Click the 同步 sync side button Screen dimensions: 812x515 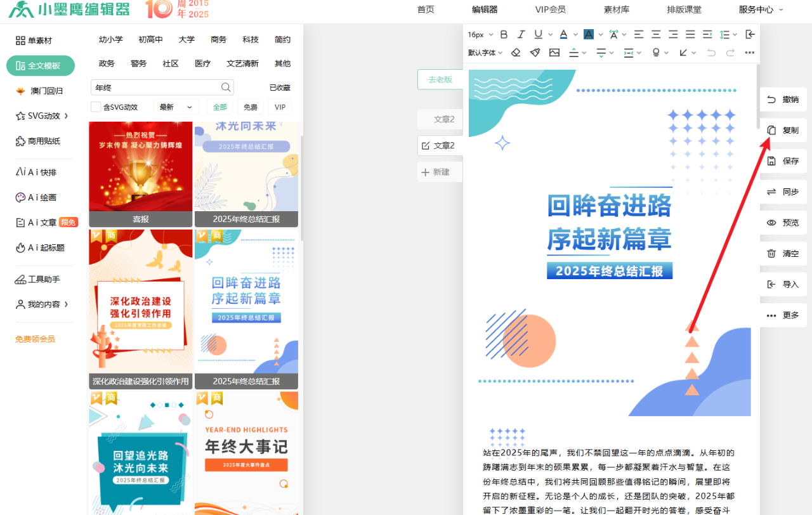coord(783,192)
